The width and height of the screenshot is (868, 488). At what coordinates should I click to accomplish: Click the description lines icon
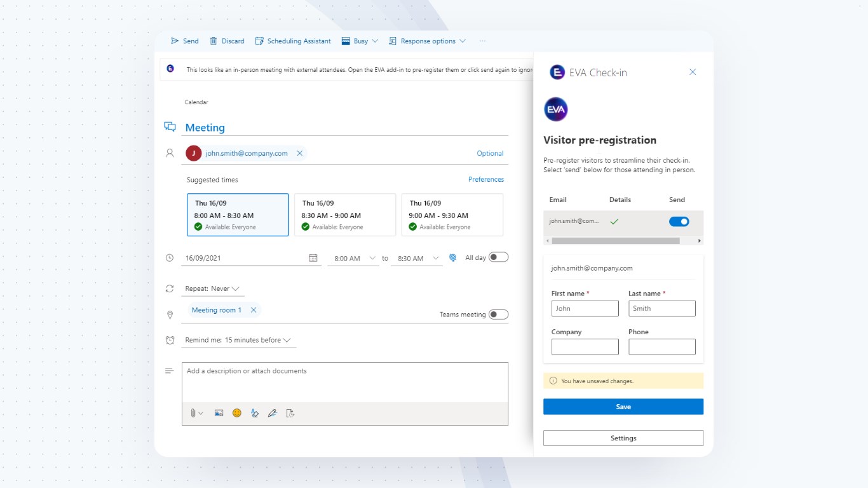[170, 370]
